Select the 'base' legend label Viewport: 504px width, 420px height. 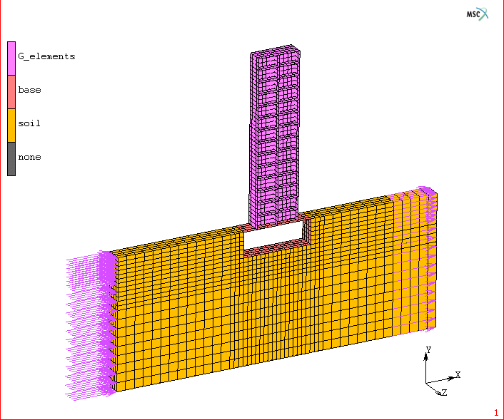(29, 90)
